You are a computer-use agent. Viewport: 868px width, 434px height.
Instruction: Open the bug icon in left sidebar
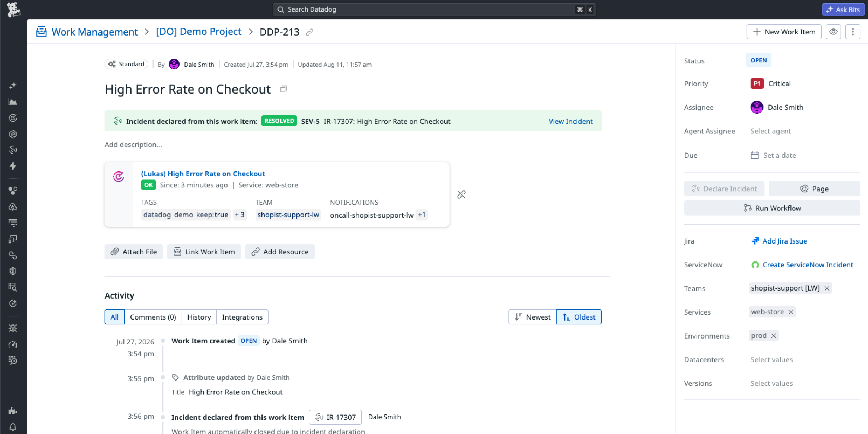(13, 328)
